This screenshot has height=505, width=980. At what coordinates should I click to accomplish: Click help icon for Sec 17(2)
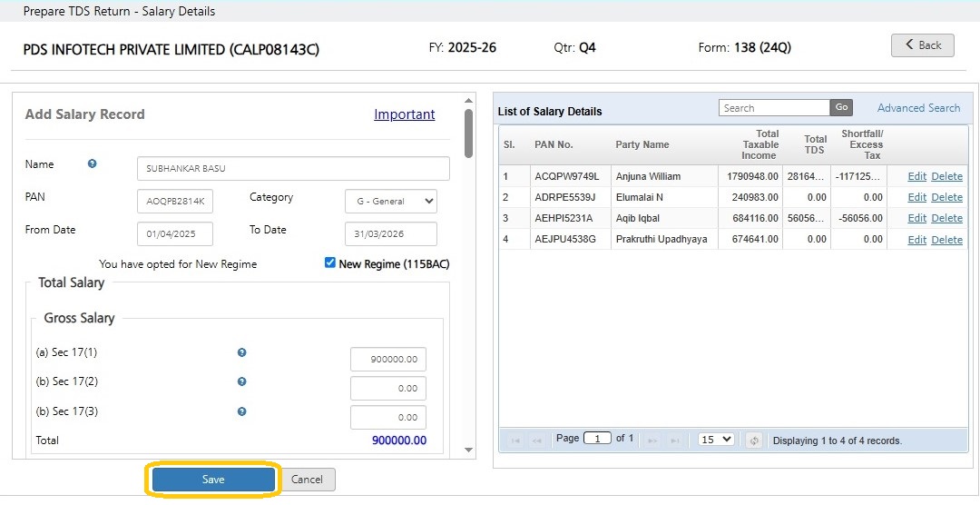[x=242, y=381]
